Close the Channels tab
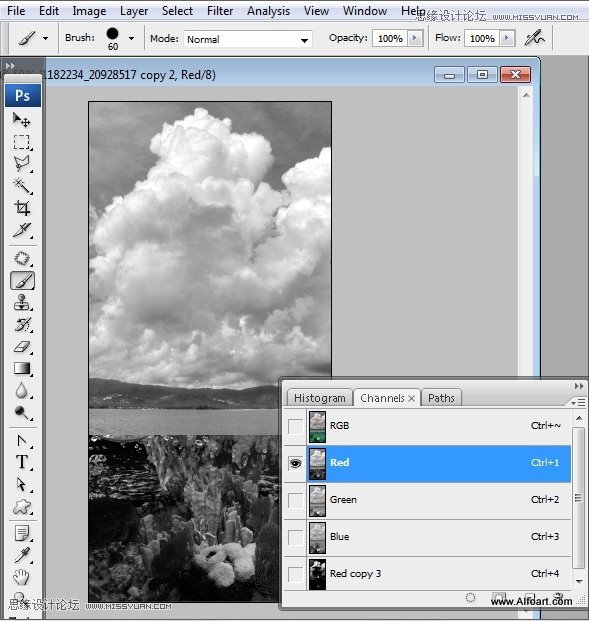The height and width of the screenshot is (621, 589). (x=412, y=398)
